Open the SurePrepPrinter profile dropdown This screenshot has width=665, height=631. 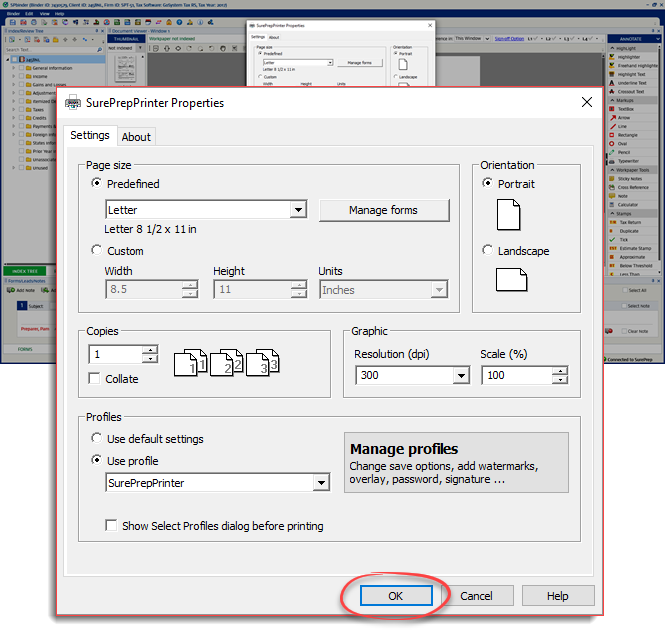click(321, 483)
